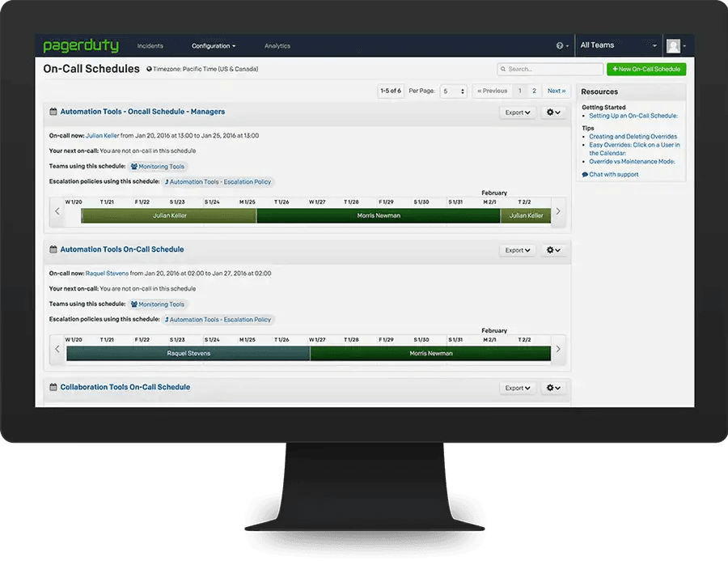Open gear settings for Collaboration Tools schedule
The image size is (728, 561).
553,388
